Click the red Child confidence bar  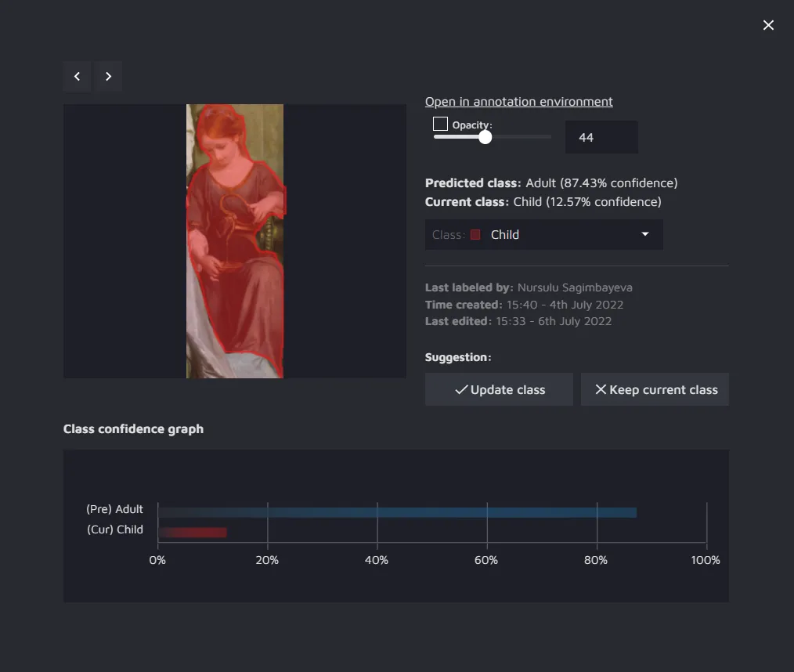pos(193,533)
